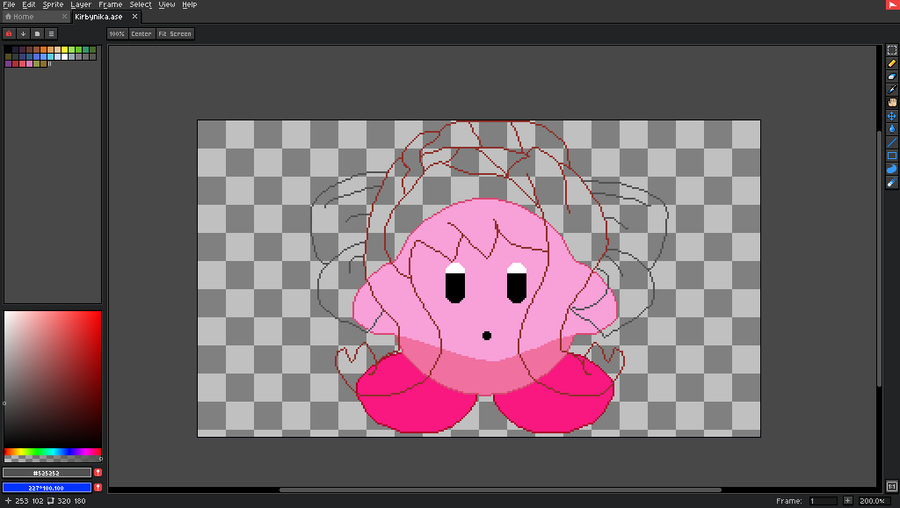Pick the black palette swatch
Screen dimensions: 900x508
[x=8, y=50]
